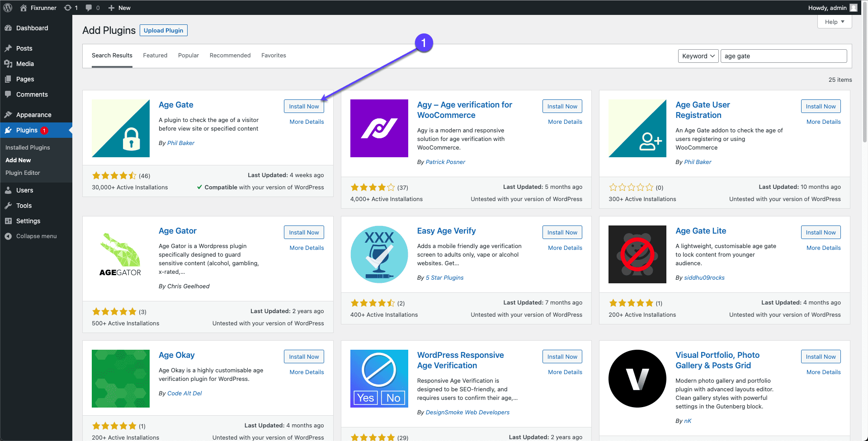The image size is (868, 441).
Task: Switch to the Featured tab
Action: click(155, 56)
